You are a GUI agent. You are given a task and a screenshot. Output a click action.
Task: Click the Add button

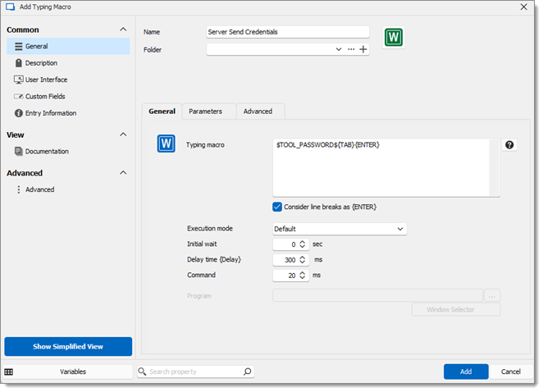coord(466,371)
